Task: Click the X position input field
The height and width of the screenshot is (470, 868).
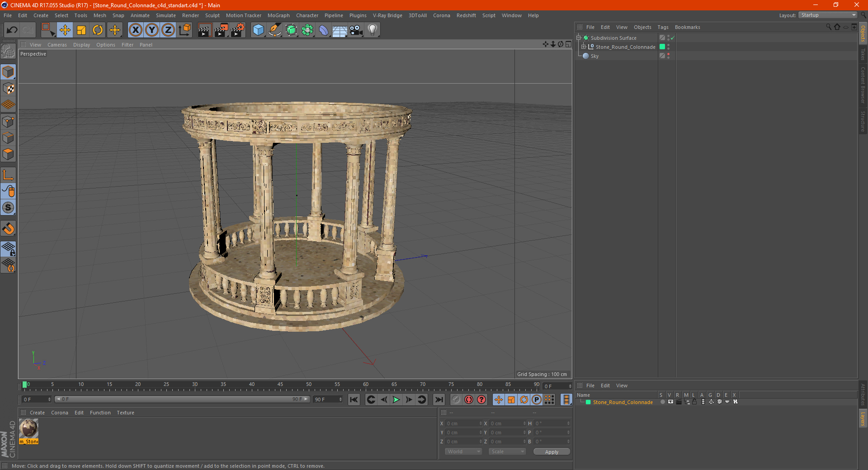Action: click(463, 423)
